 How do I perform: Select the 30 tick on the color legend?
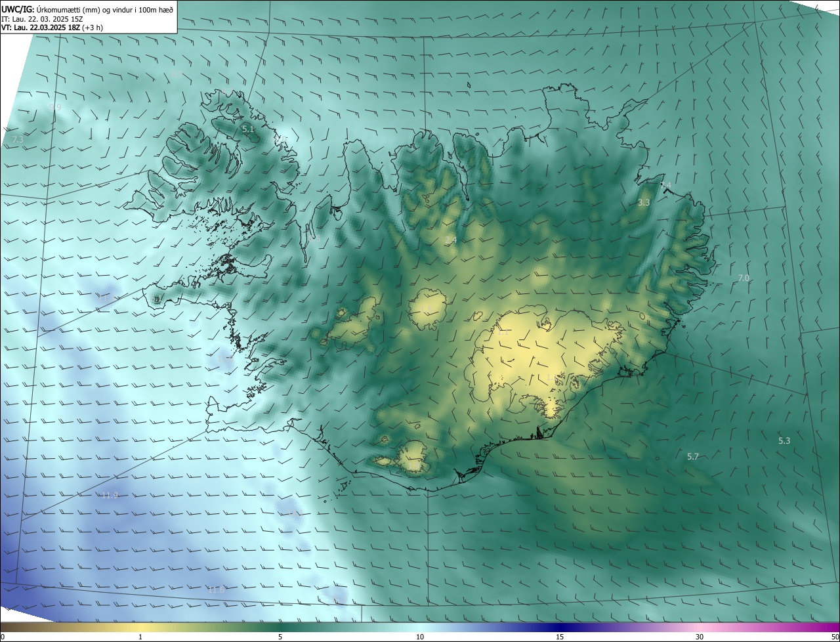(700, 637)
